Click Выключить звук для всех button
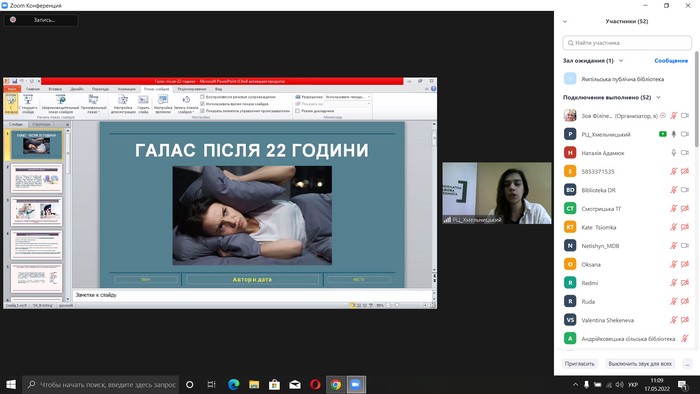The height and width of the screenshot is (394, 700). coord(640,364)
